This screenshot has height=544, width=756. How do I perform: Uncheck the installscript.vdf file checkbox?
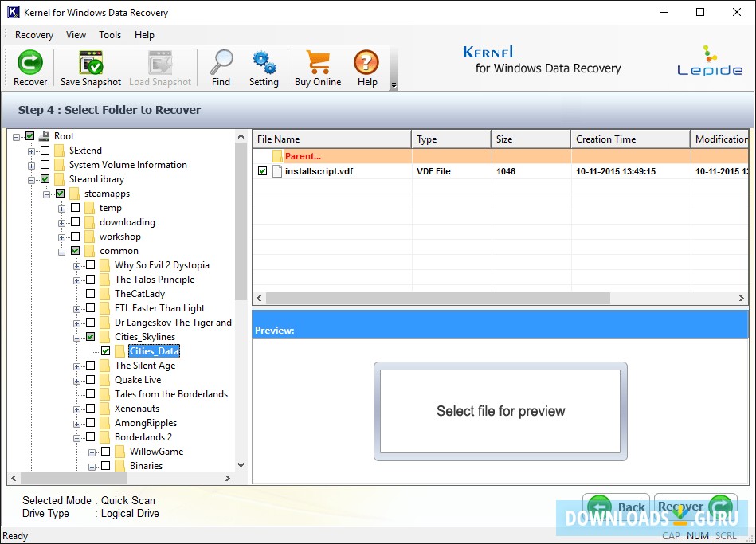262,170
